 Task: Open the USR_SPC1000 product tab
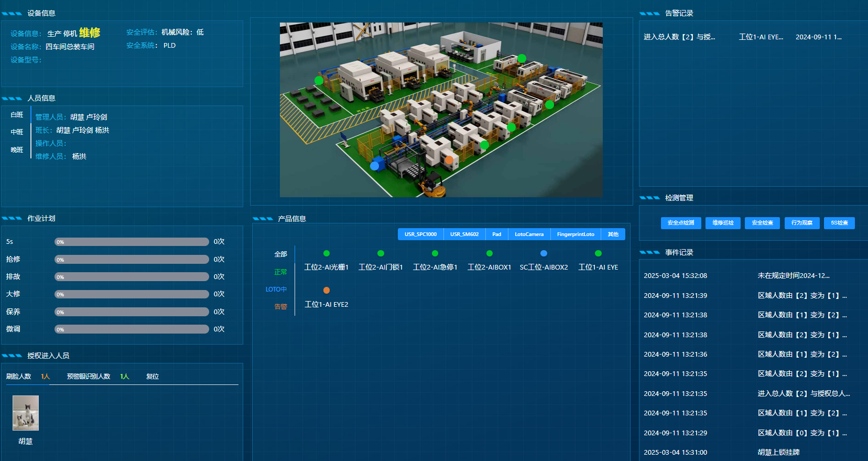420,234
